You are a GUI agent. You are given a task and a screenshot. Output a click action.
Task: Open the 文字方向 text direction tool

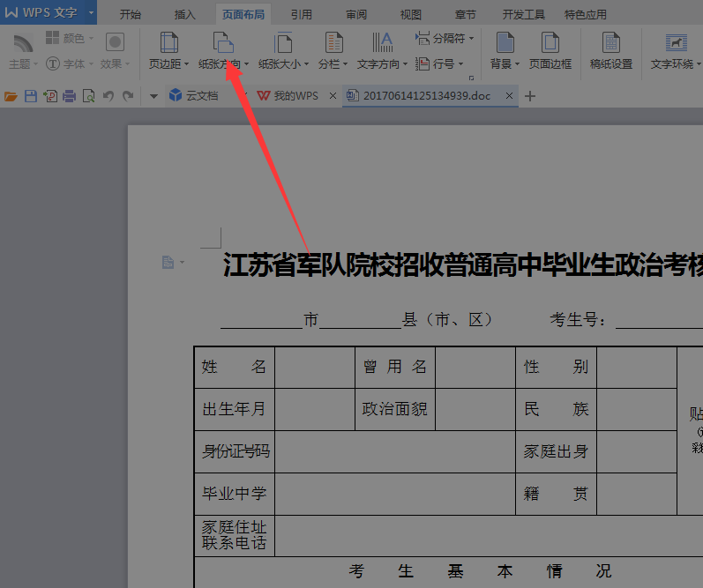382,51
